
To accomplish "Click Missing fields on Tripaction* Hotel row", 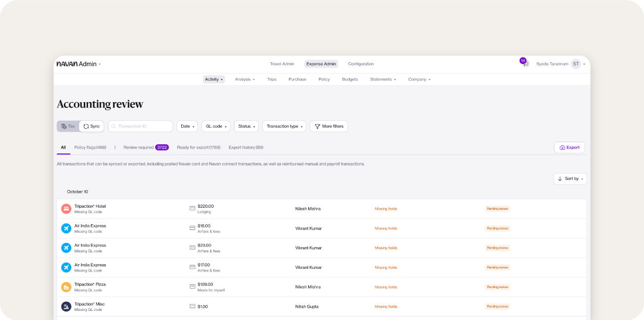I will (x=386, y=209).
